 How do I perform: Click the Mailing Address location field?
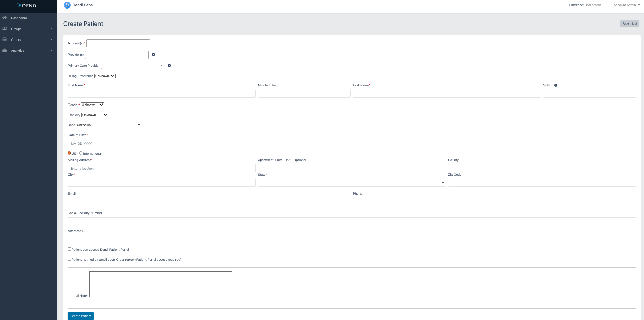pyautogui.click(x=162, y=168)
